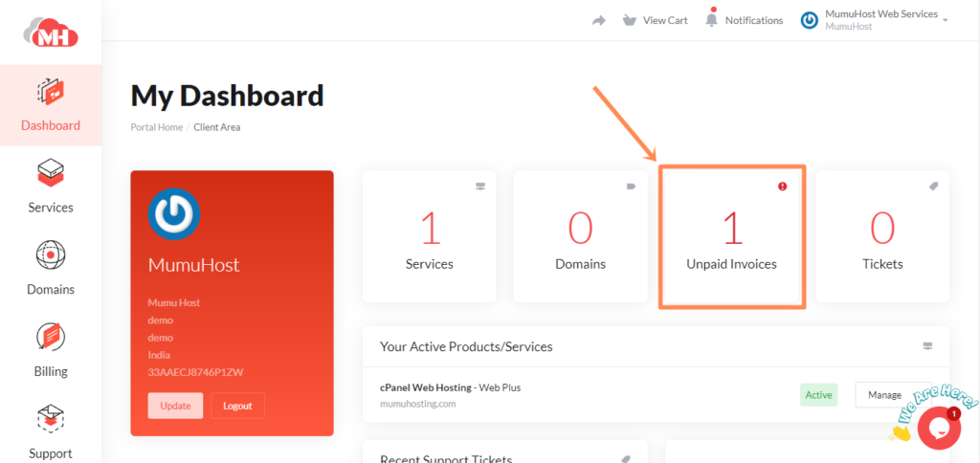Image resolution: width=980 pixels, height=463 pixels.
Task: Open Billing in the sidebar
Action: [51, 351]
